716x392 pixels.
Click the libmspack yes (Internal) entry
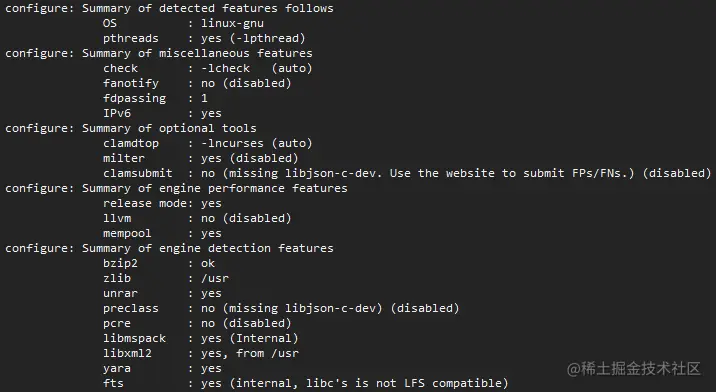tap(200, 338)
